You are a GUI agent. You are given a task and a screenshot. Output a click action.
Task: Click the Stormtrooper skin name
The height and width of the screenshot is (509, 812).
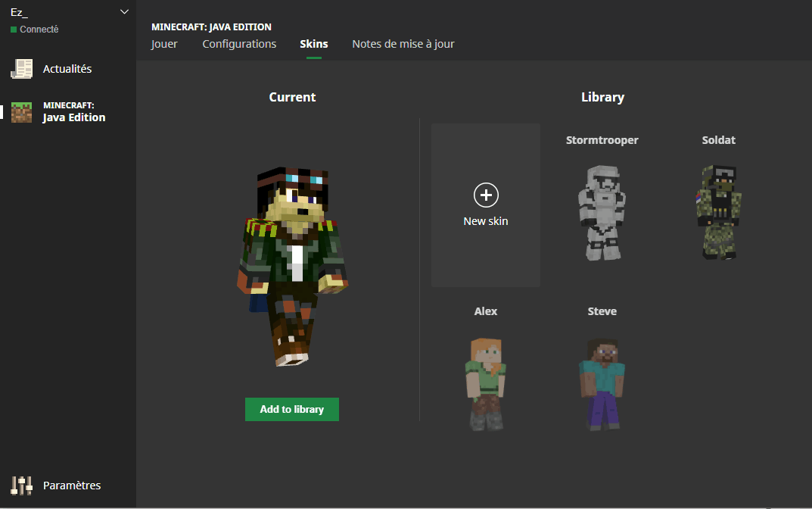coord(602,140)
